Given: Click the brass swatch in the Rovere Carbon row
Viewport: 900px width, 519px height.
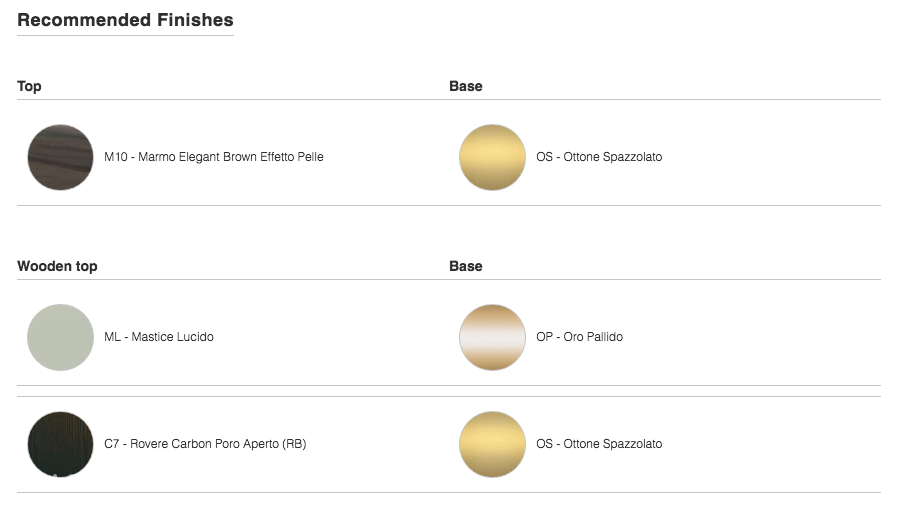Looking at the screenshot, I should point(492,444).
